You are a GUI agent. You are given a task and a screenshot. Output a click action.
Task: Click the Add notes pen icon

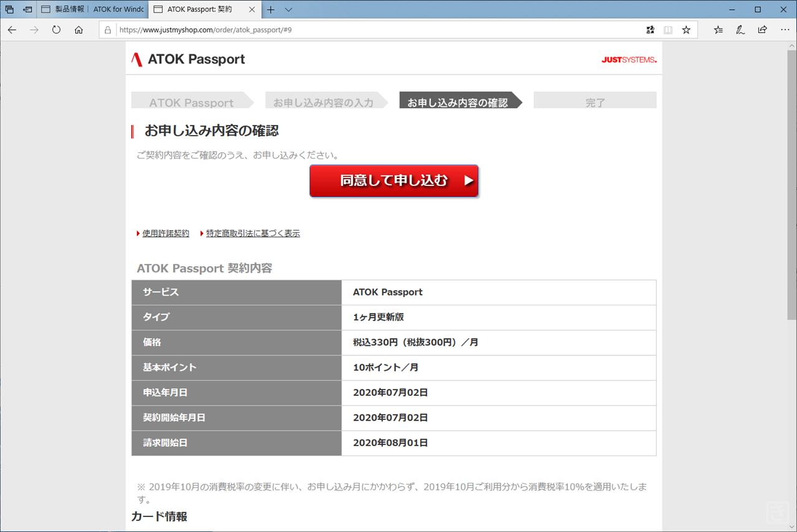click(740, 30)
